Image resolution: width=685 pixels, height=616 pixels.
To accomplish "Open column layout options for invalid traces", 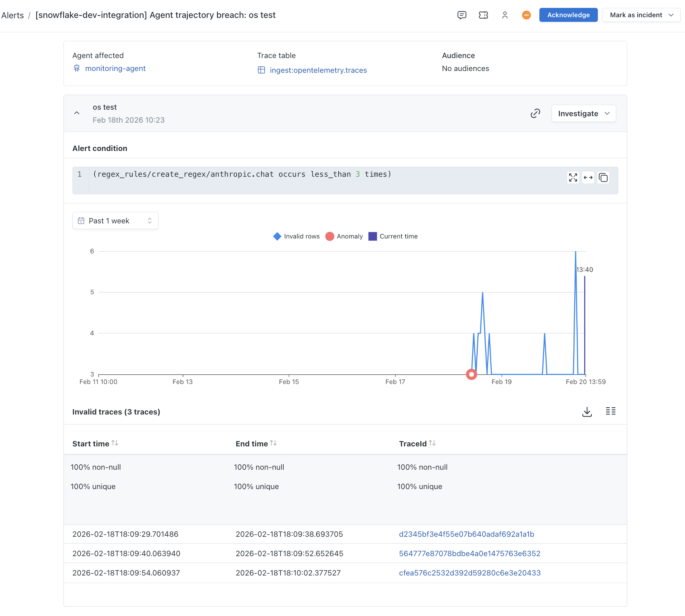I will 611,411.
